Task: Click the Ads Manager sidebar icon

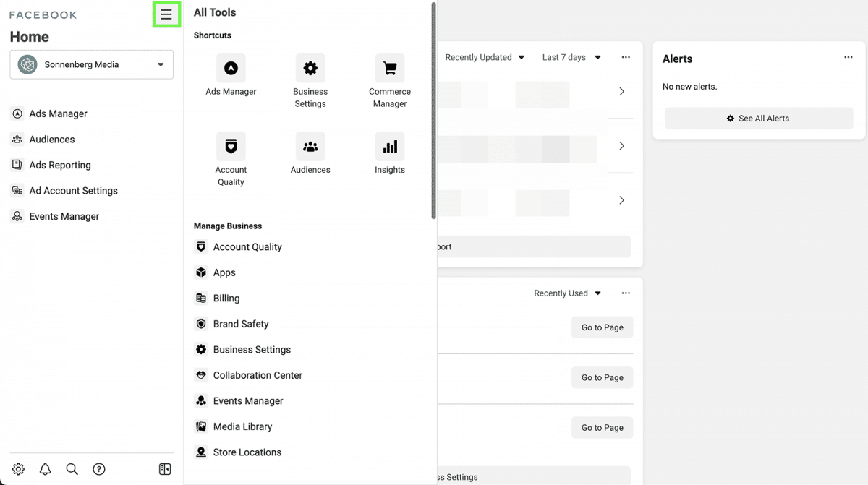Action: pos(17,113)
